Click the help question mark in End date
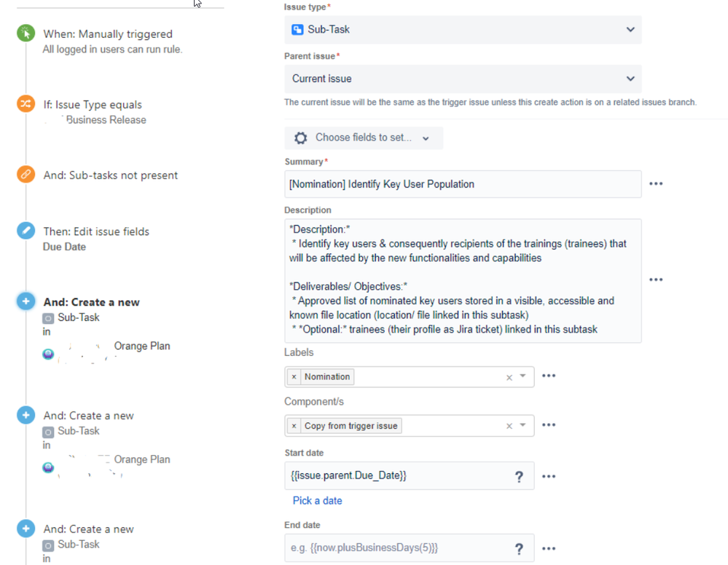Image resolution: width=728 pixels, height=565 pixels. coord(519,549)
